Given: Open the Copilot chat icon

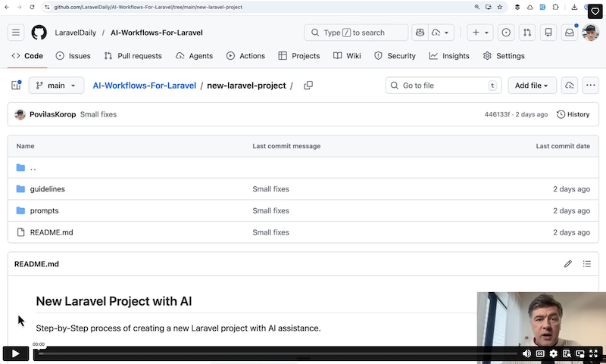Looking at the screenshot, I should [x=420, y=33].
